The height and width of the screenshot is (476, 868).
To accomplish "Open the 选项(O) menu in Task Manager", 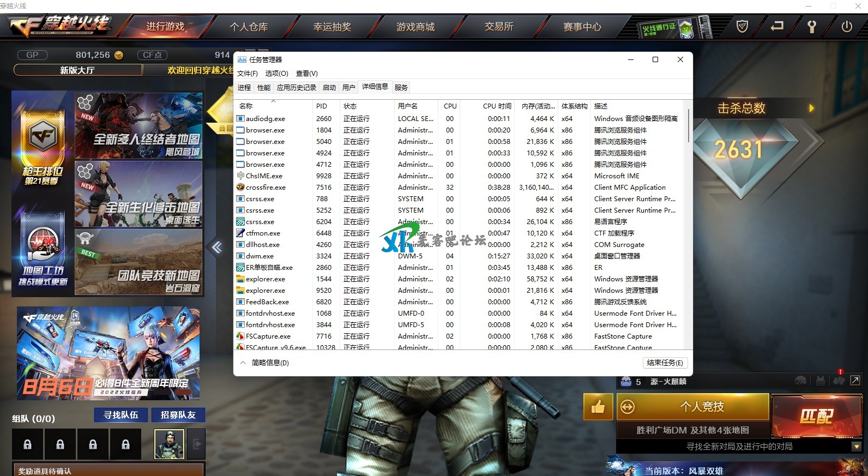I will 276,74.
